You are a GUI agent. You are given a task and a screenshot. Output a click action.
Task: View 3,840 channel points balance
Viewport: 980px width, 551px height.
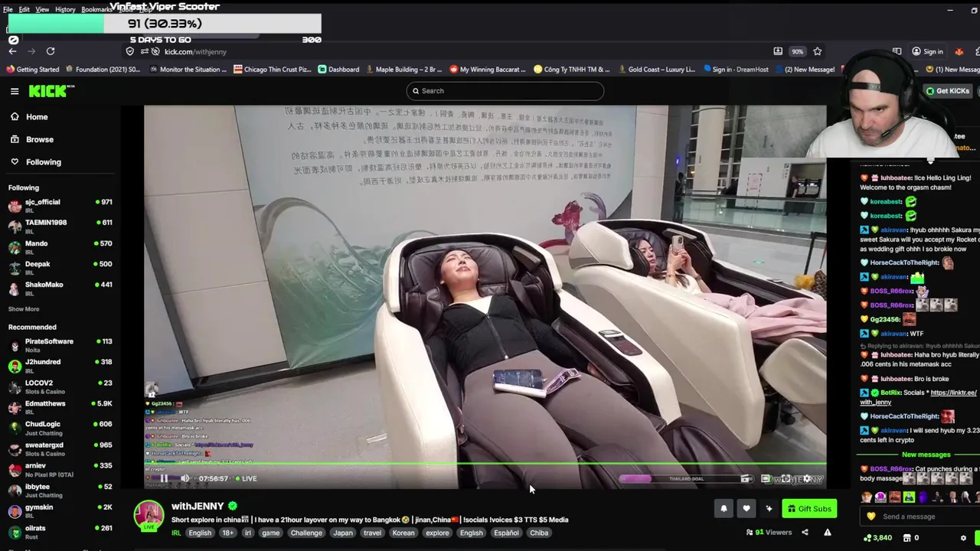tap(877, 538)
